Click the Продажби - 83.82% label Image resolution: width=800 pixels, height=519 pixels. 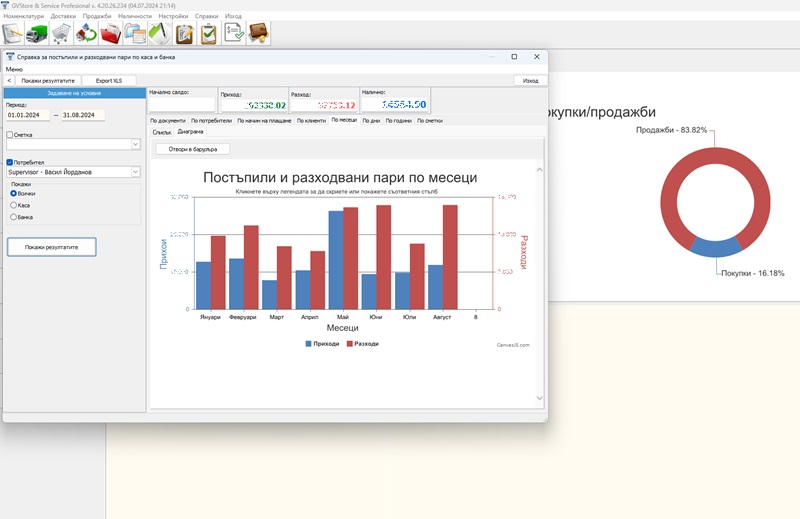point(671,130)
